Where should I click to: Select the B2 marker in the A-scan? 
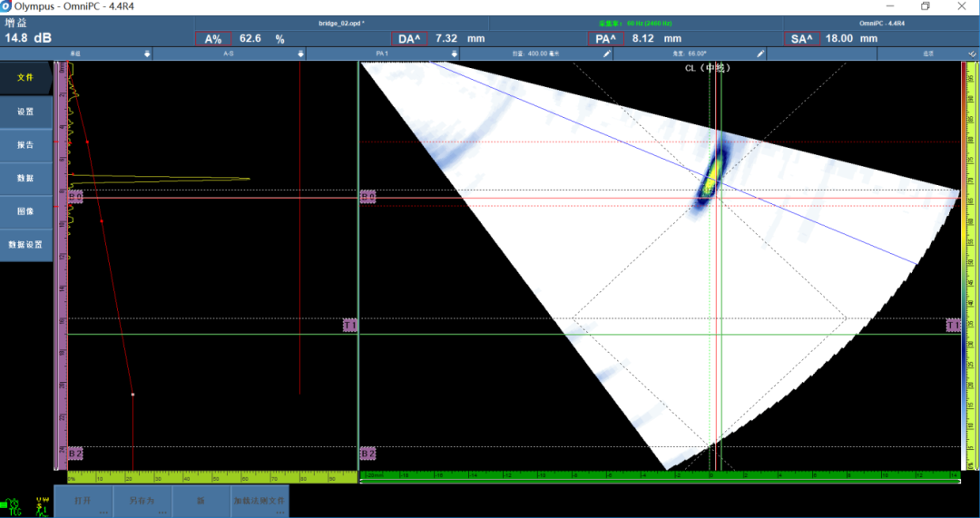click(x=75, y=453)
